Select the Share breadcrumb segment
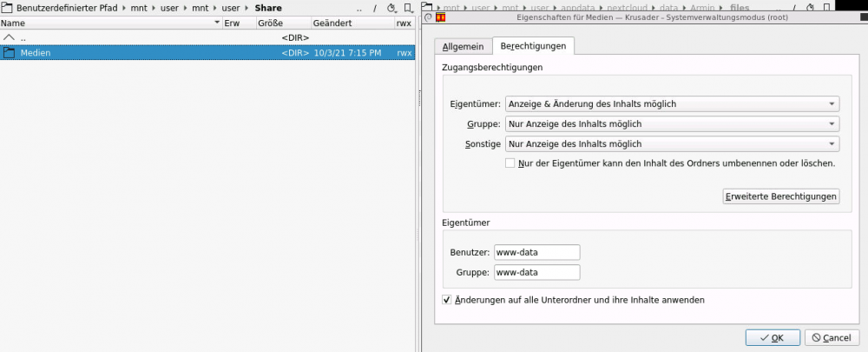 pyautogui.click(x=268, y=9)
